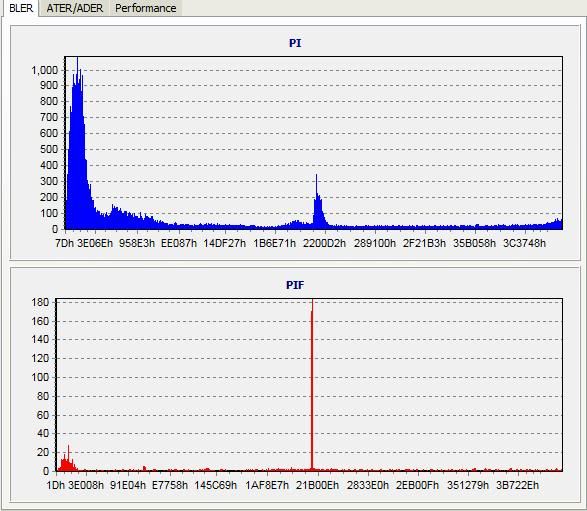The width and height of the screenshot is (587, 511).
Task: Click the 289100h label on PI chart
Action: point(374,243)
